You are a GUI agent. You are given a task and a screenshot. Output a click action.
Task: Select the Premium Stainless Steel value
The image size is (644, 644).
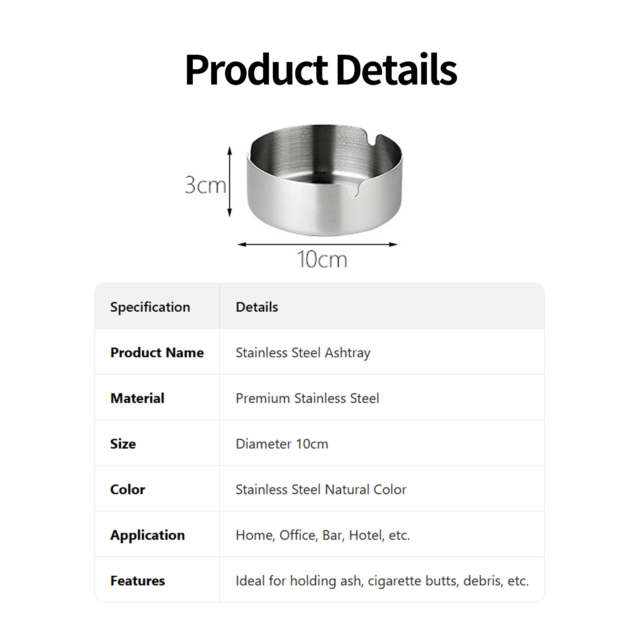point(307,398)
